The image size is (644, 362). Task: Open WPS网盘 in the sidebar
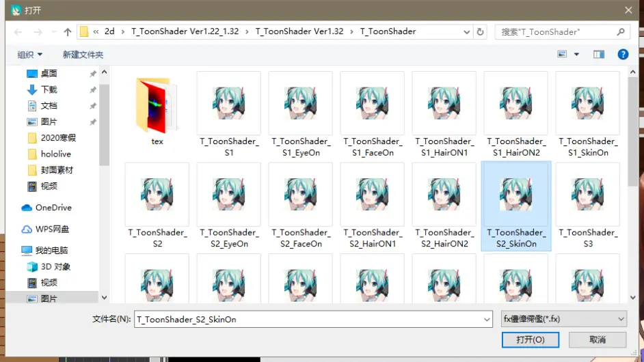click(x=52, y=229)
